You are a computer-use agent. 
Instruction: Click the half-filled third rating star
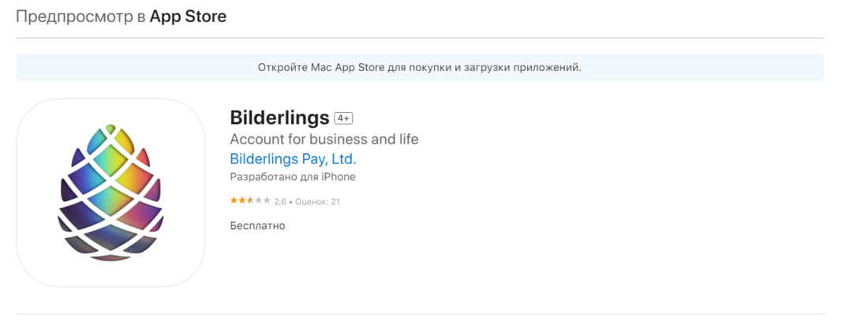250,201
